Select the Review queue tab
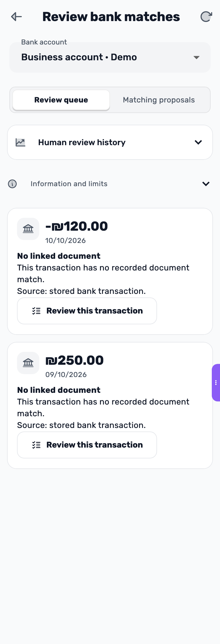Viewport: 220px width, 644px height. click(61, 100)
